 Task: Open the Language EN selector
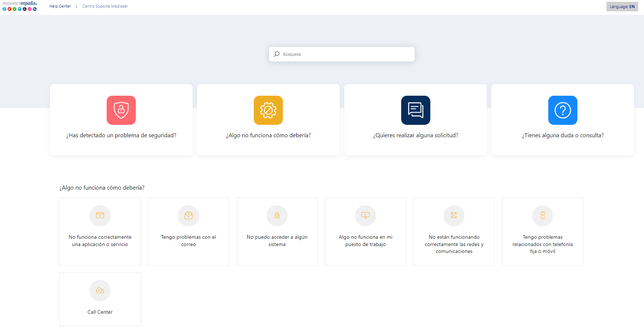pos(622,7)
